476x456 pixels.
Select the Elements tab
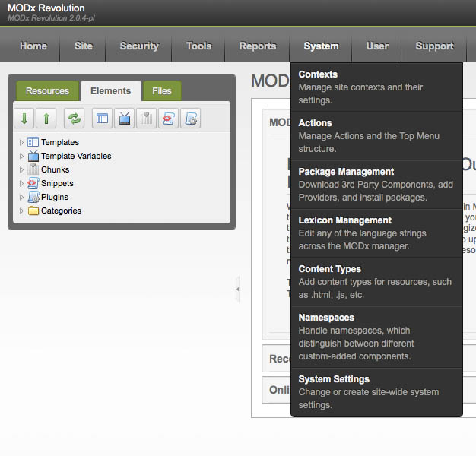tap(111, 90)
